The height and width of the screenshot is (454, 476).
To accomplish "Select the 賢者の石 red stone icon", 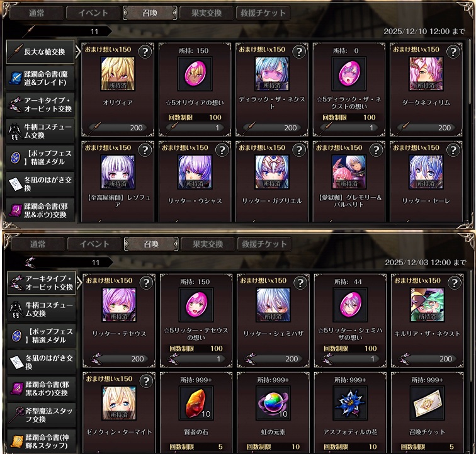I will [196, 402].
